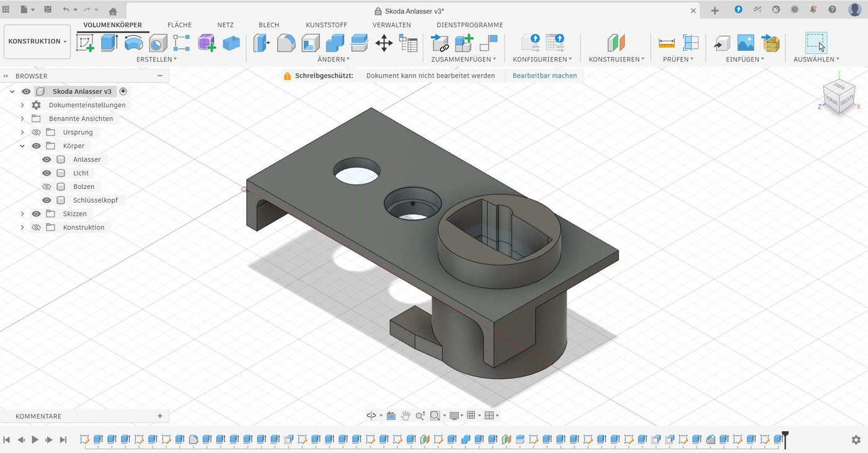
Task: Select the Pan hand tool
Action: tap(406, 415)
